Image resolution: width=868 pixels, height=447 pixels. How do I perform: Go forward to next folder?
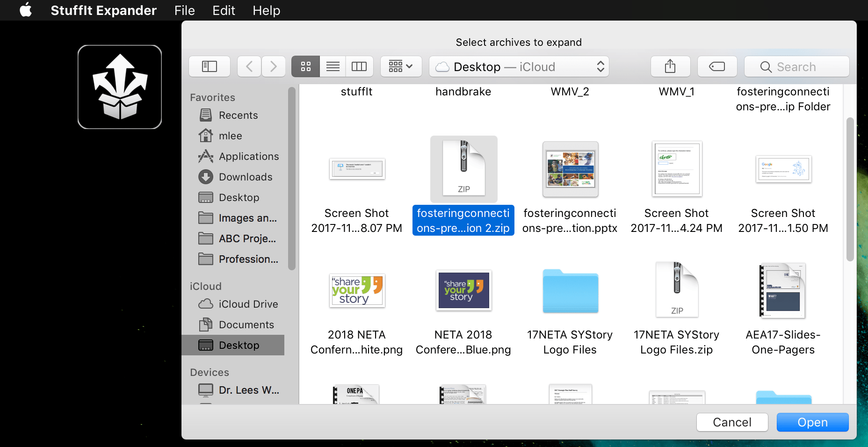(273, 66)
